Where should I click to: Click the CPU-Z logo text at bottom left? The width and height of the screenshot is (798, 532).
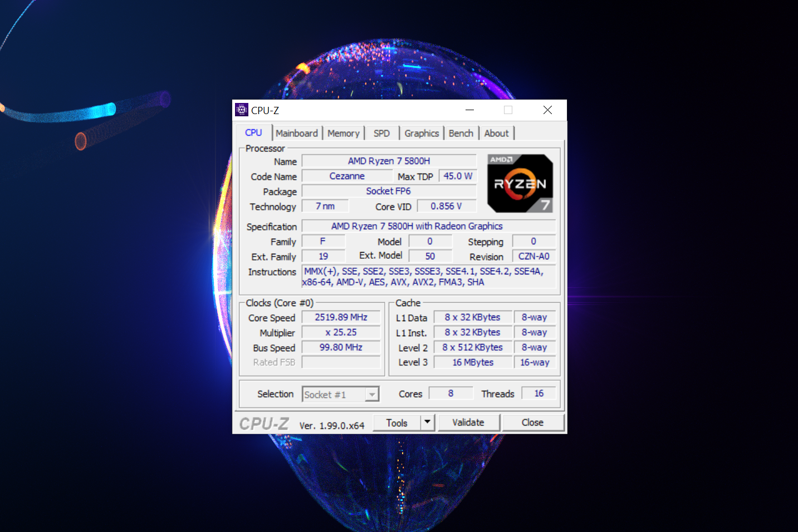click(x=264, y=423)
